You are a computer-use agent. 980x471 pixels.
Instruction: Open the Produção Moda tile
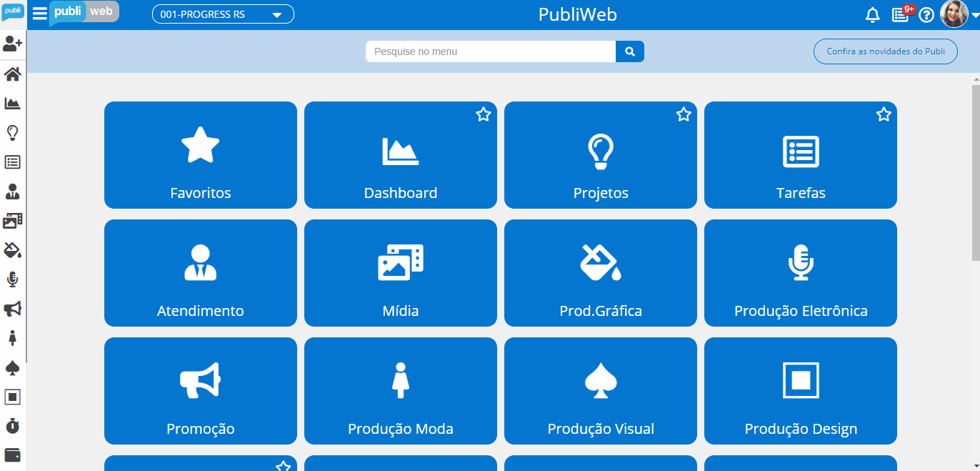401,391
